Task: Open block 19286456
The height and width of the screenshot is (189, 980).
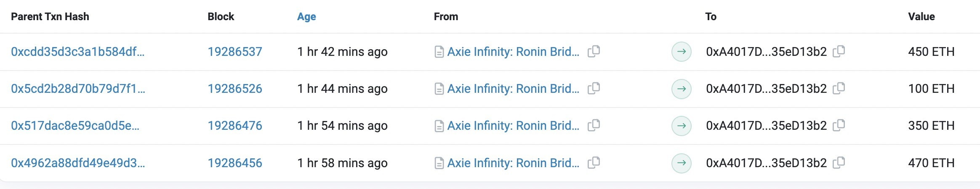Action: (x=235, y=163)
